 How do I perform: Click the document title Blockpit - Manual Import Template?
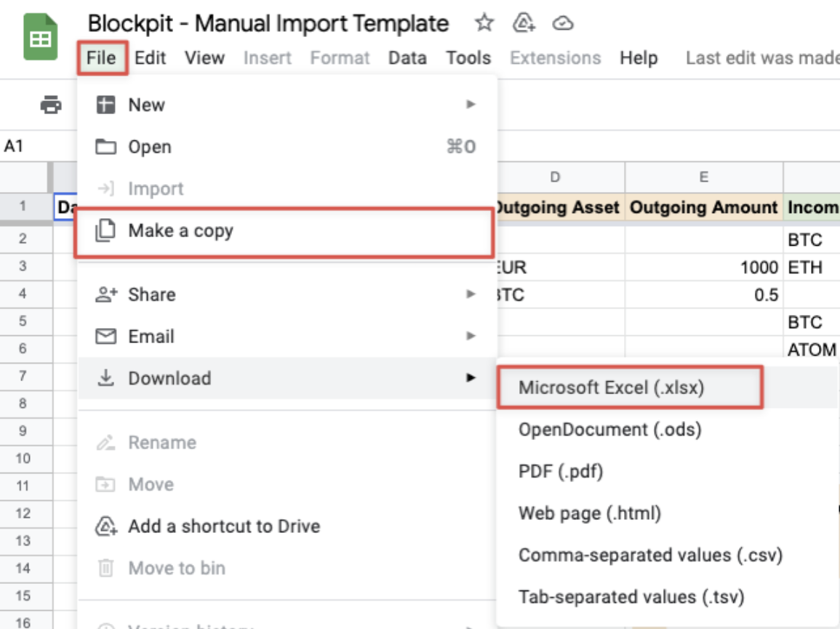268,23
